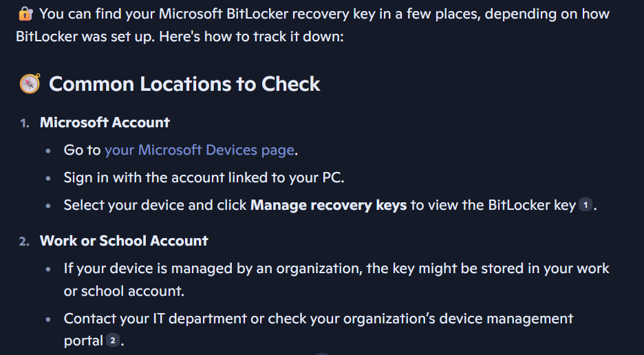The image size is (644, 355).
Task: Click the 'Here's how to track it down' text
Action: pyautogui.click(x=251, y=36)
